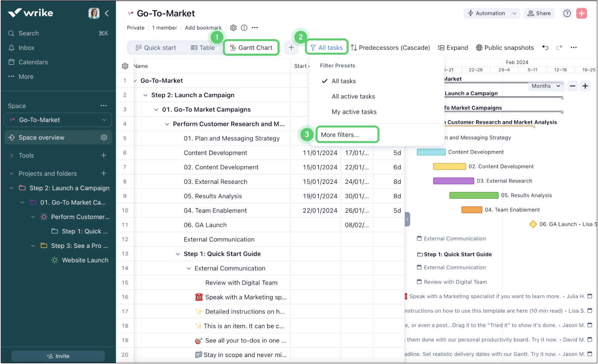Click the Undo arrow above the timeline

point(546,48)
